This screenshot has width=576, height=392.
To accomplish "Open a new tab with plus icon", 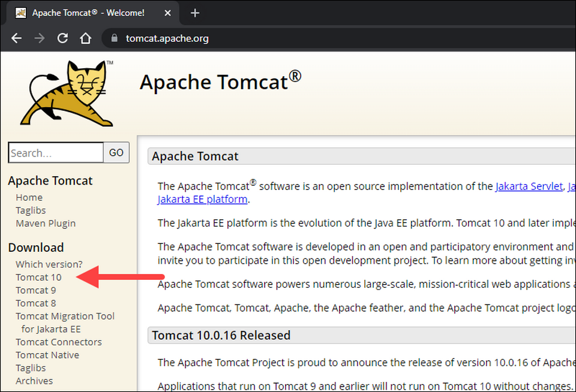I will [x=194, y=13].
